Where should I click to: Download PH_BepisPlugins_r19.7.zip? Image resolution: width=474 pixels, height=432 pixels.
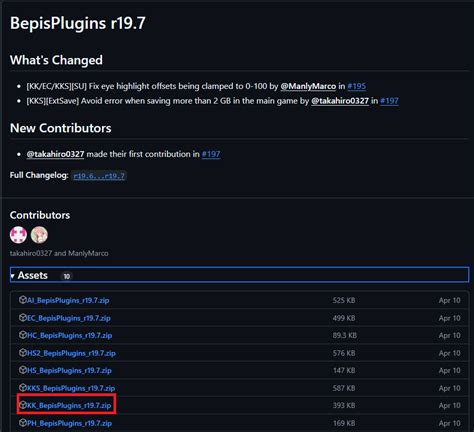tap(69, 423)
